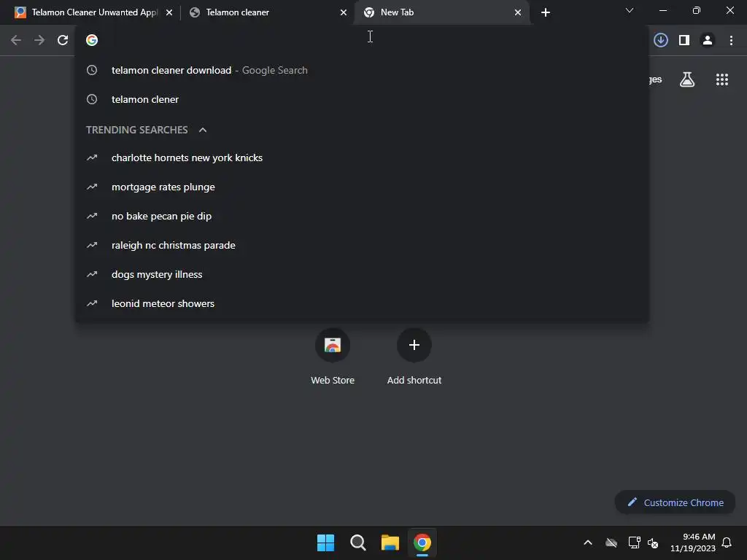Image resolution: width=747 pixels, height=560 pixels.
Task: Open a new tab with plus button
Action: (x=546, y=12)
